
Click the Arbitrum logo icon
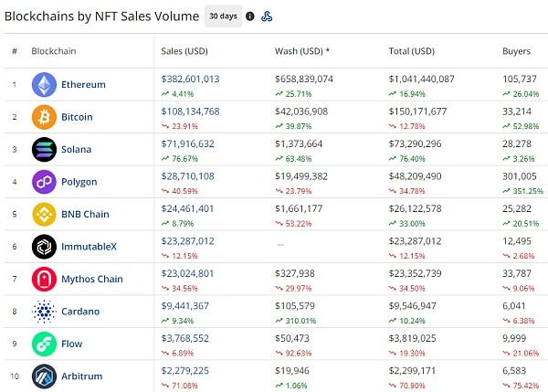tap(44, 376)
